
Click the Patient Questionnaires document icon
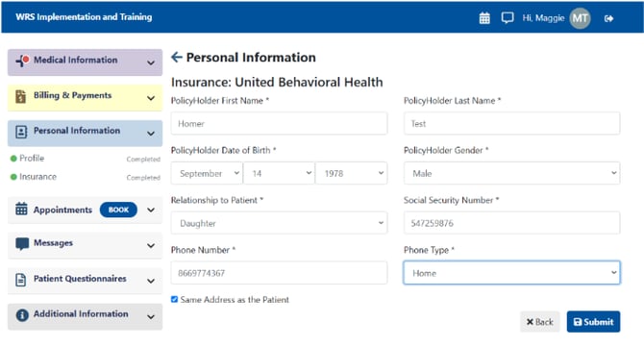tap(20, 280)
